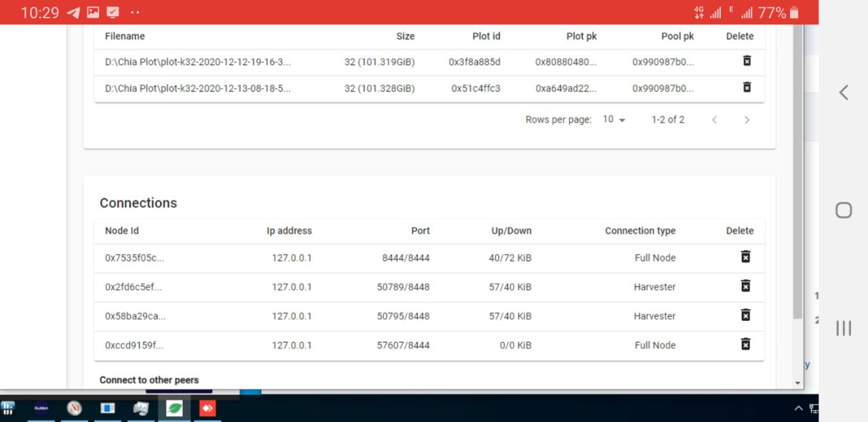This screenshot has height=422, width=868.
Task: Click size value 32 (101.328GiB)
Action: click(x=379, y=88)
